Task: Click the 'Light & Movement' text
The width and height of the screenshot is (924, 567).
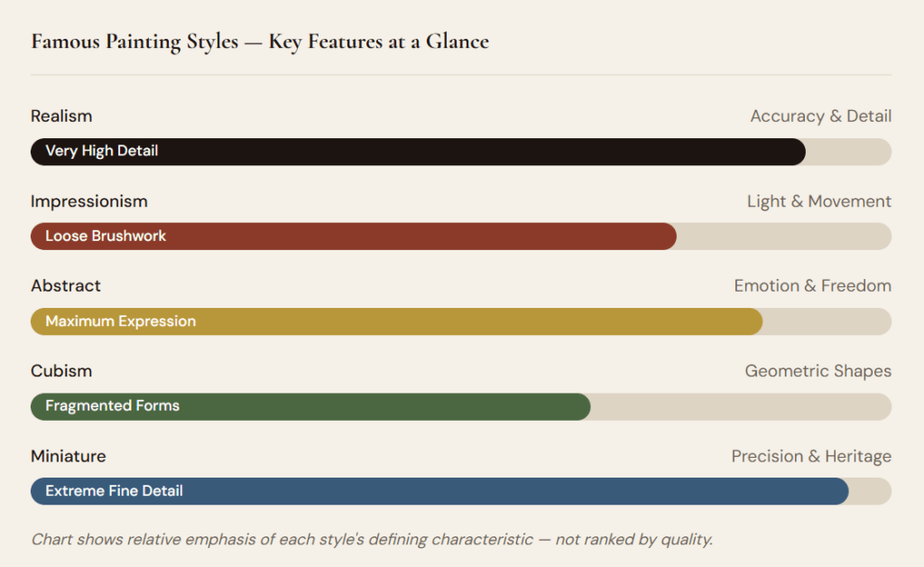Action: 818,200
